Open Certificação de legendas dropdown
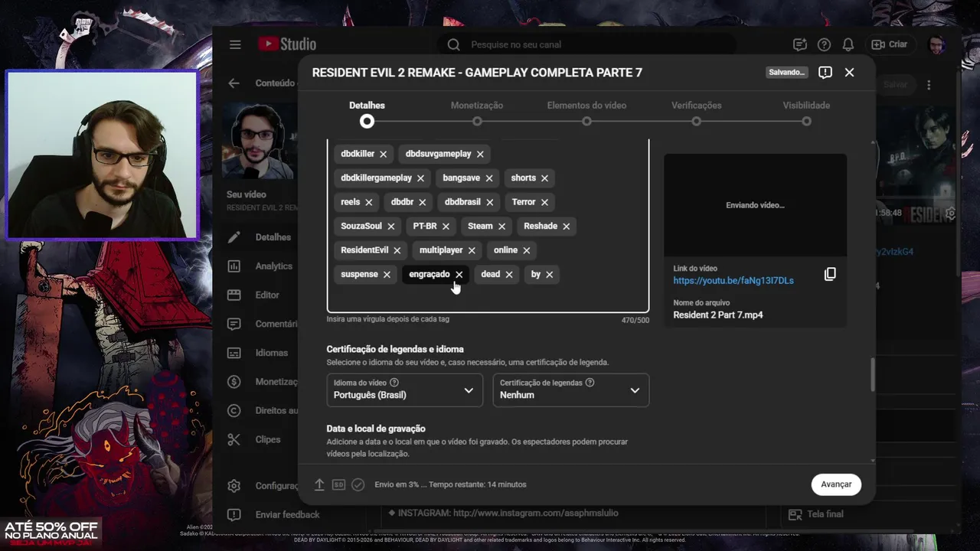 pos(571,390)
